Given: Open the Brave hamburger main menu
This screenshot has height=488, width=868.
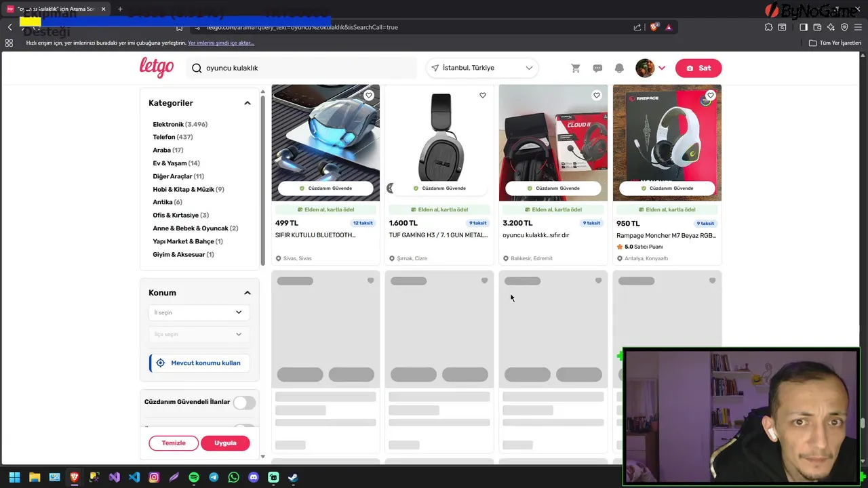Looking at the screenshot, I should coord(858,27).
